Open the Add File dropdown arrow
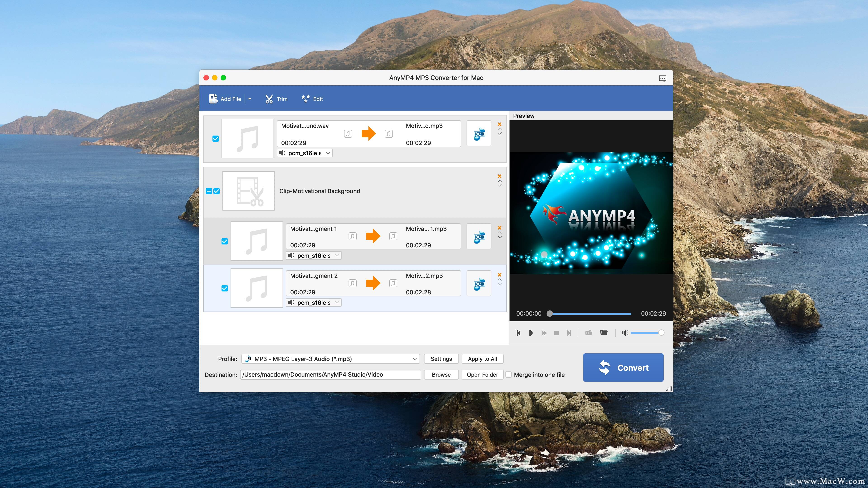Image resolution: width=868 pixels, height=488 pixels. [250, 99]
